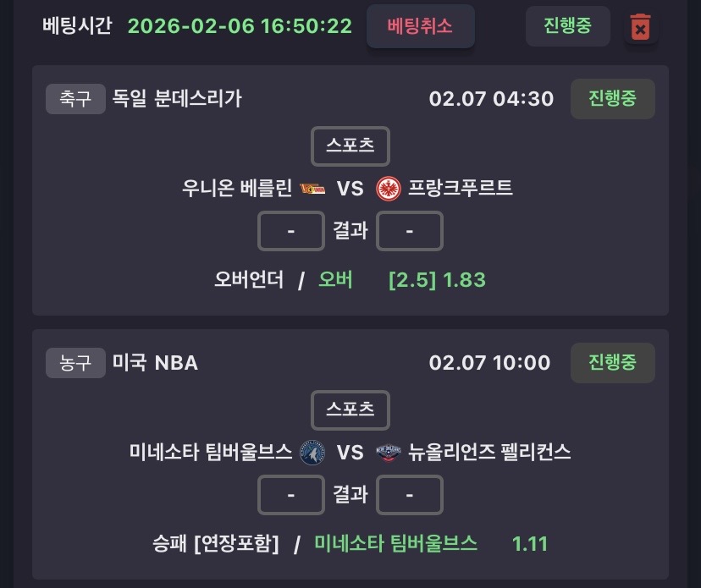The height and width of the screenshot is (588, 701).
Task: Click the 미네소타 팀버울브스 1.11 pick
Action: click(x=430, y=543)
